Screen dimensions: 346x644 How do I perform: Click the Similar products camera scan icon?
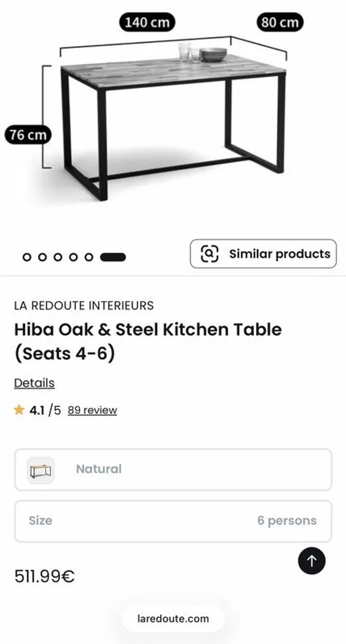click(x=209, y=254)
